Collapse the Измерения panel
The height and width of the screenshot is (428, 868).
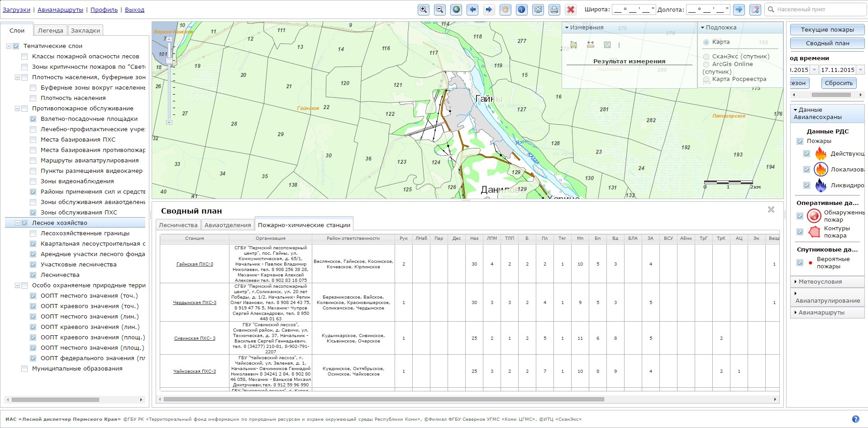(x=567, y=28)
